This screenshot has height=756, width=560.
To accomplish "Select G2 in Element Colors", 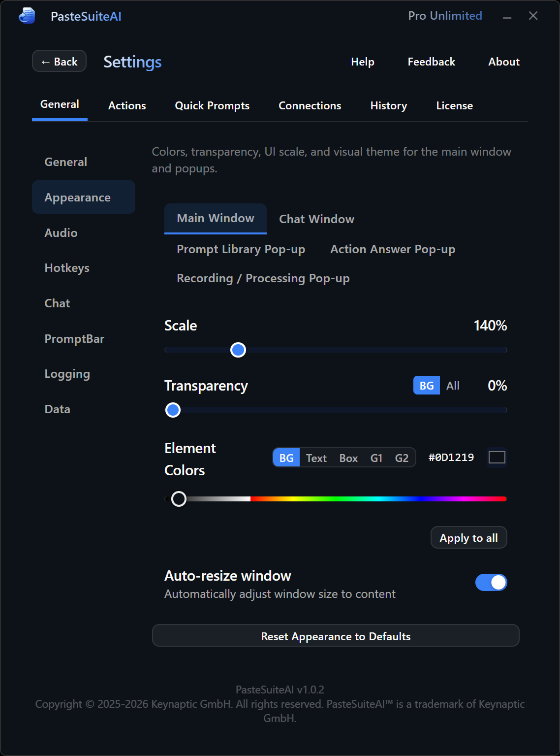I will [402, 458].
